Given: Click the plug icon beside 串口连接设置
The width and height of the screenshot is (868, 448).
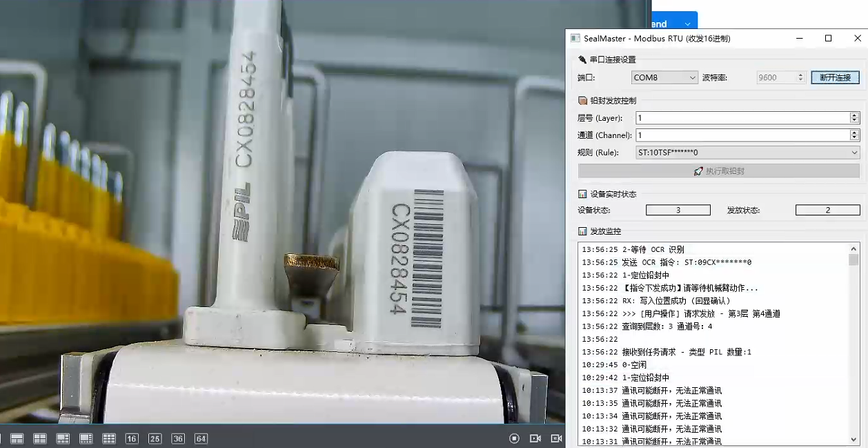Looking at the screenshot, I should [x=582, y=60].
